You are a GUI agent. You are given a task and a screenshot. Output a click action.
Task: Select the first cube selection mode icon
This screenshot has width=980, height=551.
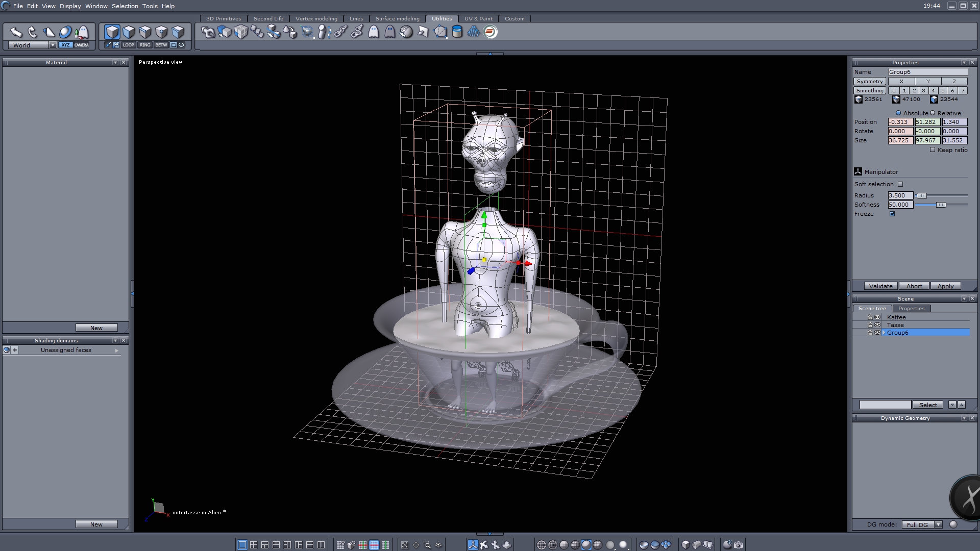pyautogui.click(x=112, y=32)
